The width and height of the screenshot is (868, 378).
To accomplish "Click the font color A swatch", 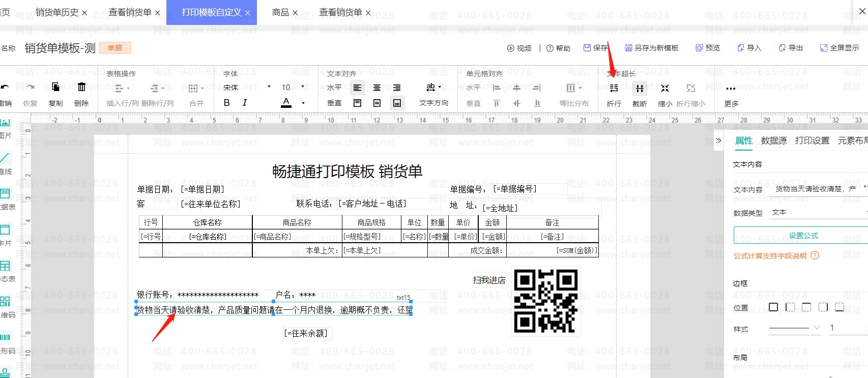I will pyautogui.click(x=286, y=103).
